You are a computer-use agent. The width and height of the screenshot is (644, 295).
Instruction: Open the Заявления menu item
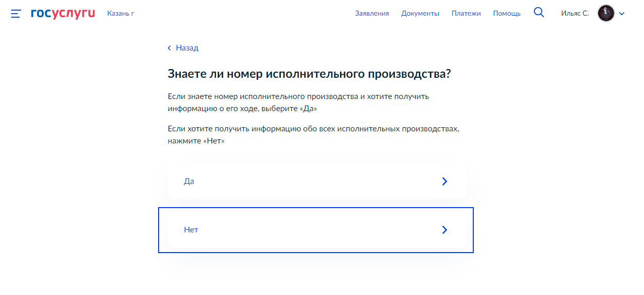pyautogui.click(x=372, y=14)
